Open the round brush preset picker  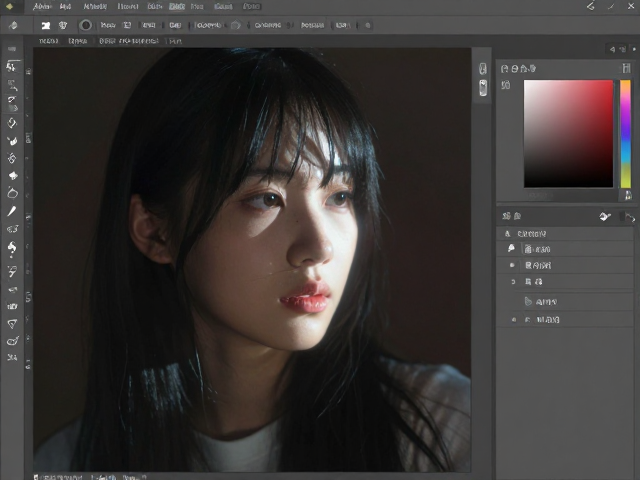[86, 25]
